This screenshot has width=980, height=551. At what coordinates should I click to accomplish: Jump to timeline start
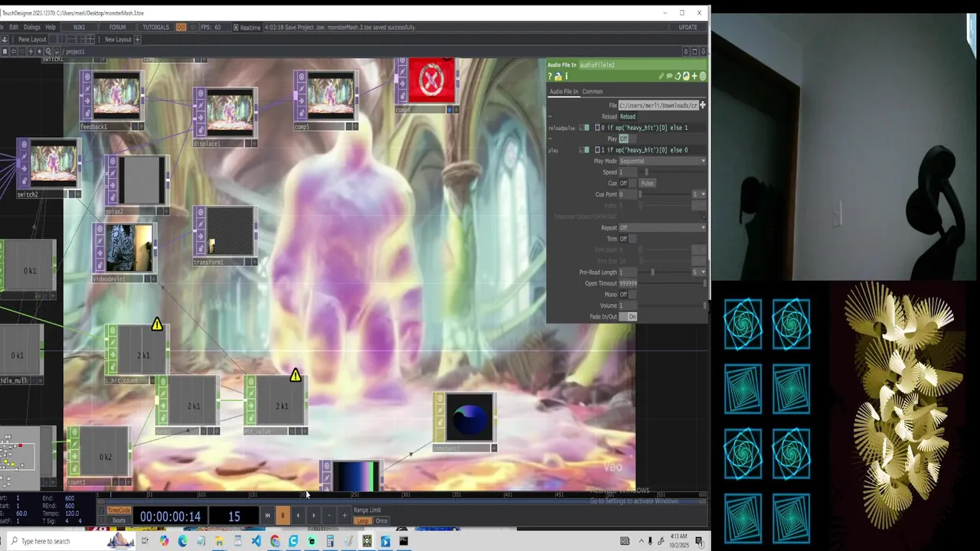coord(267,515)
